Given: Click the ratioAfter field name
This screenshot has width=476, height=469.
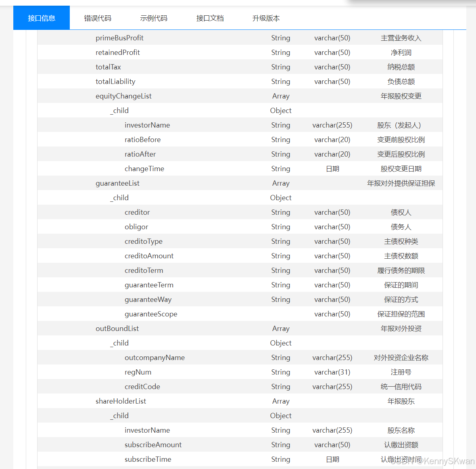Looking at the screenshot, I should pos(140,154).
